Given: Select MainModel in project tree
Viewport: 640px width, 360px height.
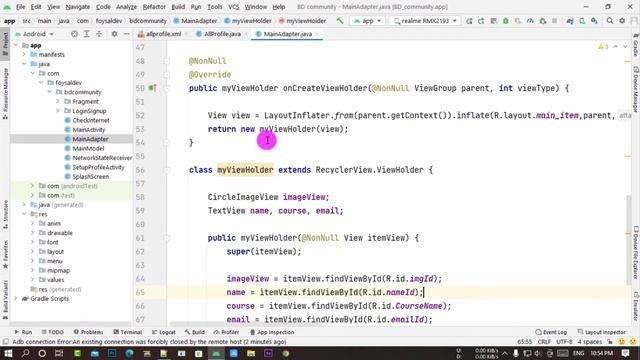Looking at the screenshot, I should (88, 148).
